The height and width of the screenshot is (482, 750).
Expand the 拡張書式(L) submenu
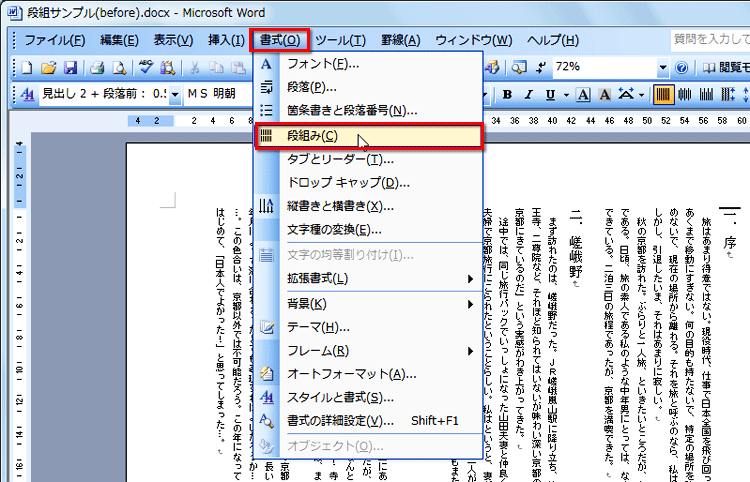click(470, 279)
